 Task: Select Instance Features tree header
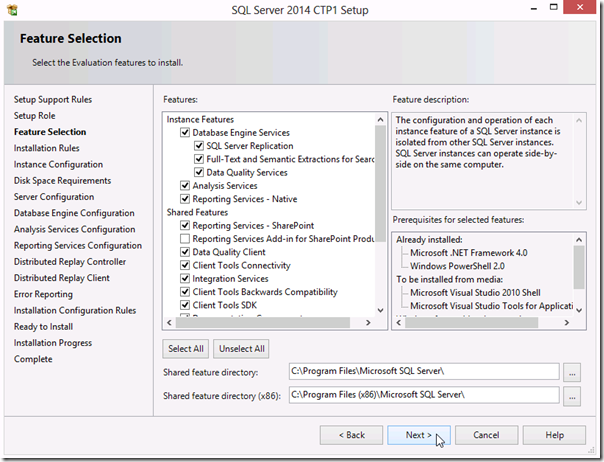tap(200, 119)
